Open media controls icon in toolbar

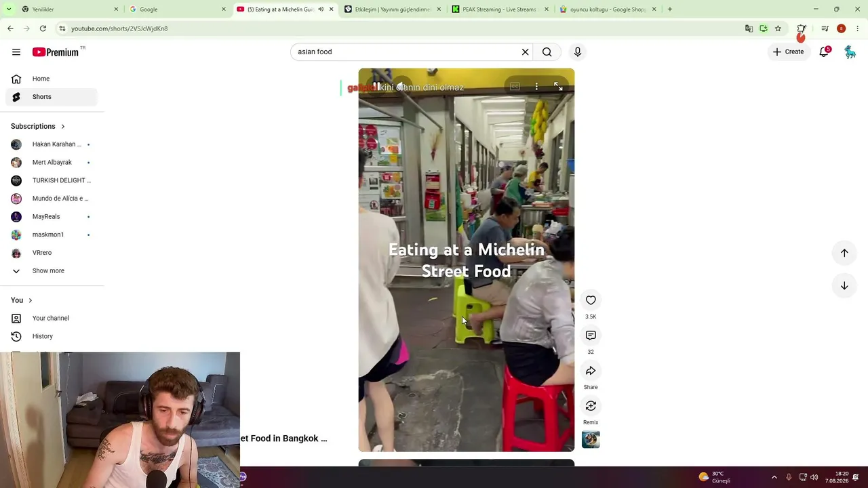pyautogui.click(x=825, y=28)
